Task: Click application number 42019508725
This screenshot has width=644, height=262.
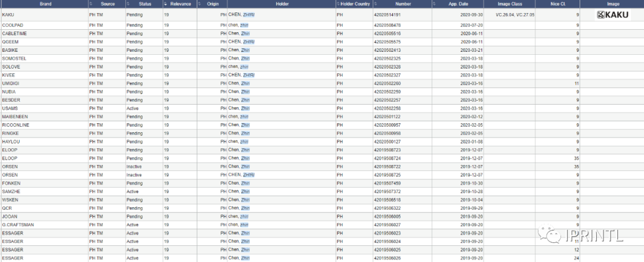Action: (387, 175)
